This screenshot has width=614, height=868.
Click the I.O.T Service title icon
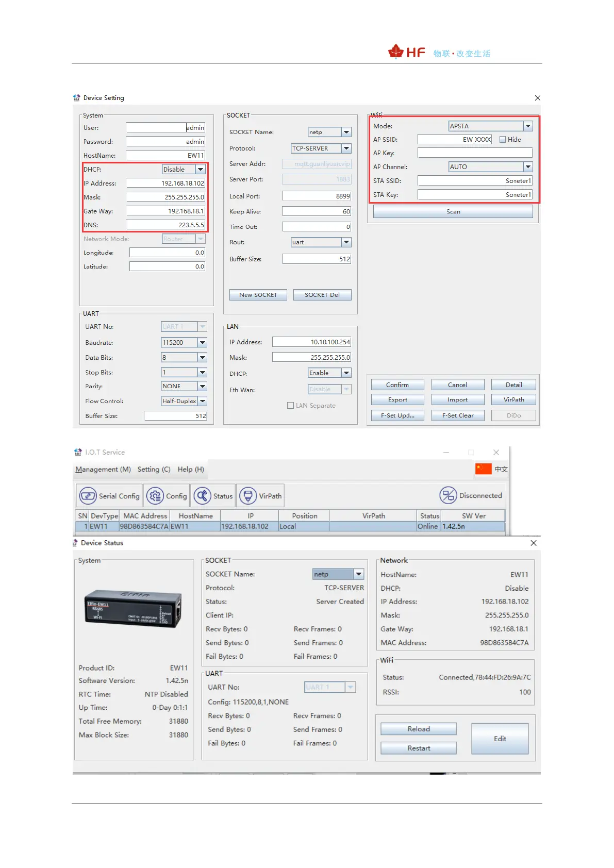78,452
